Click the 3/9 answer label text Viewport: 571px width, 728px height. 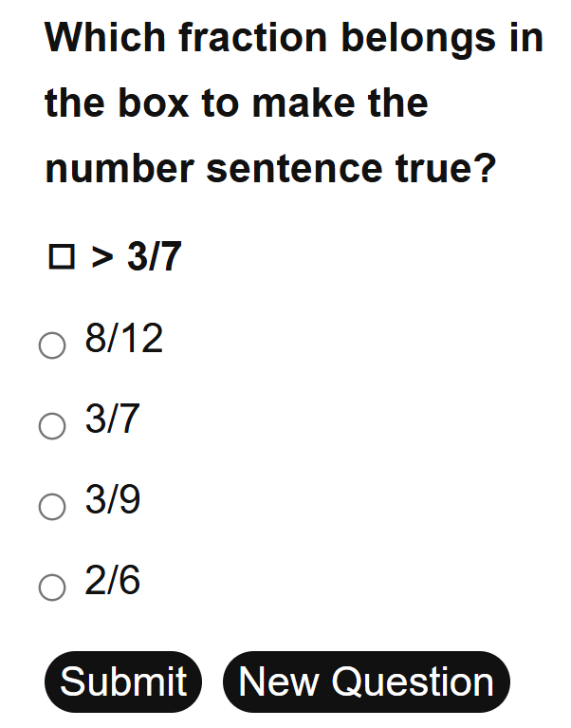pos(113,500)
